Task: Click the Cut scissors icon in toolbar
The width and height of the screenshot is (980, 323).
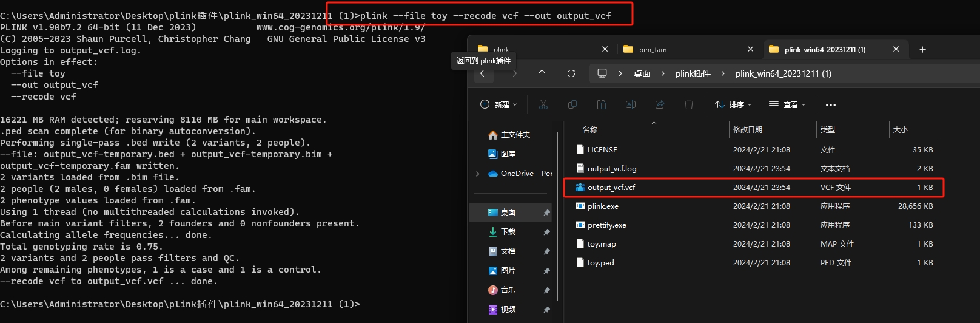Action: [x=543, y=104]
